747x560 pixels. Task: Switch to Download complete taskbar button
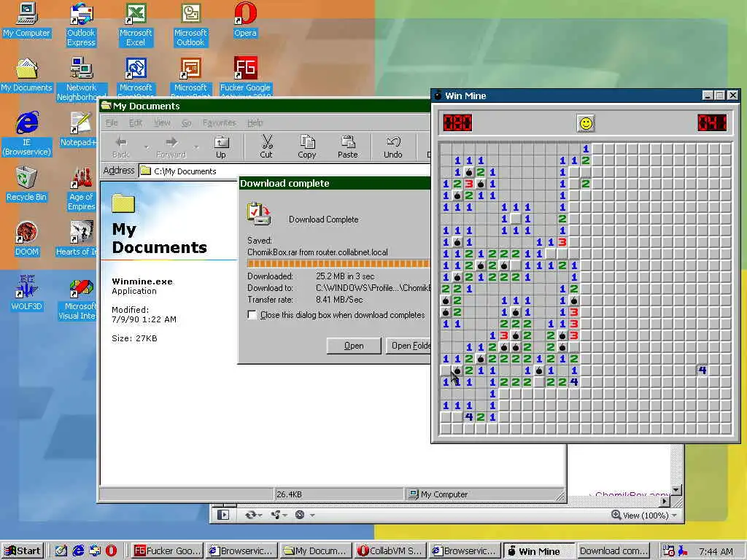pyautogui.click(x=613, y=551)
